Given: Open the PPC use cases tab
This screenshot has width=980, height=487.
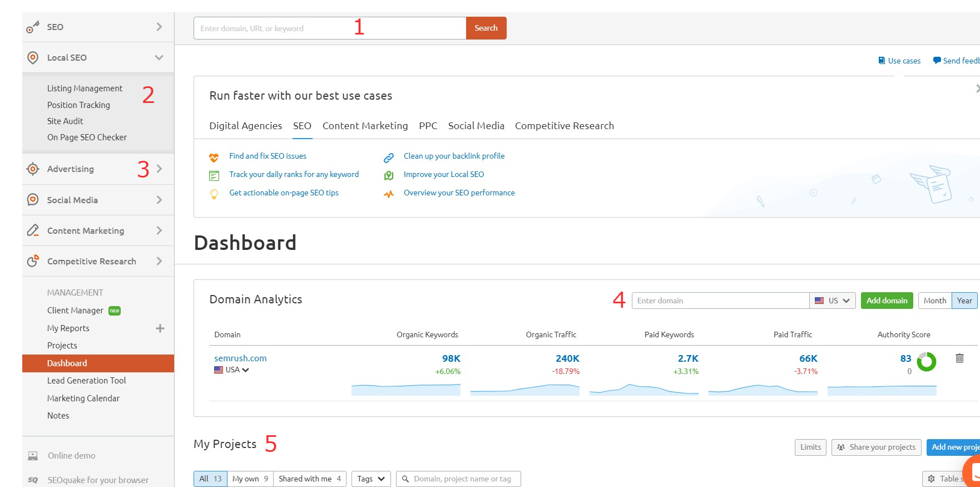Looking at the screenshot, I should point(428,126).
